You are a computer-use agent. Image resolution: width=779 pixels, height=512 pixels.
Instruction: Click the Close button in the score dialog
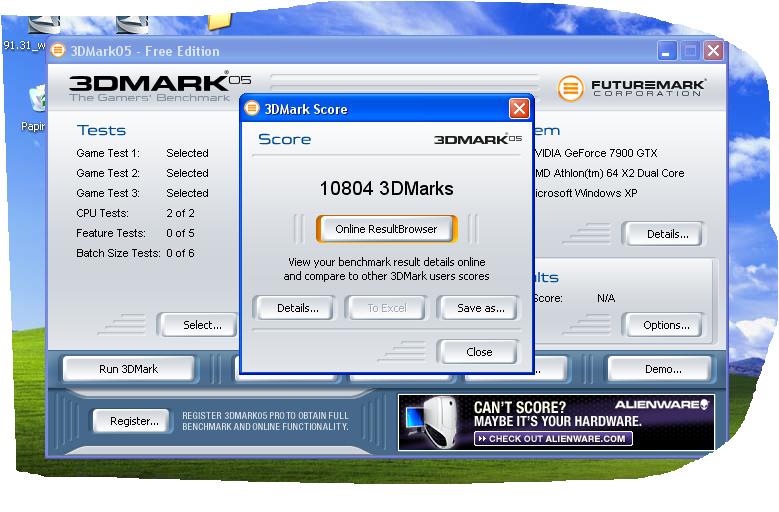(x=479, y=352)
